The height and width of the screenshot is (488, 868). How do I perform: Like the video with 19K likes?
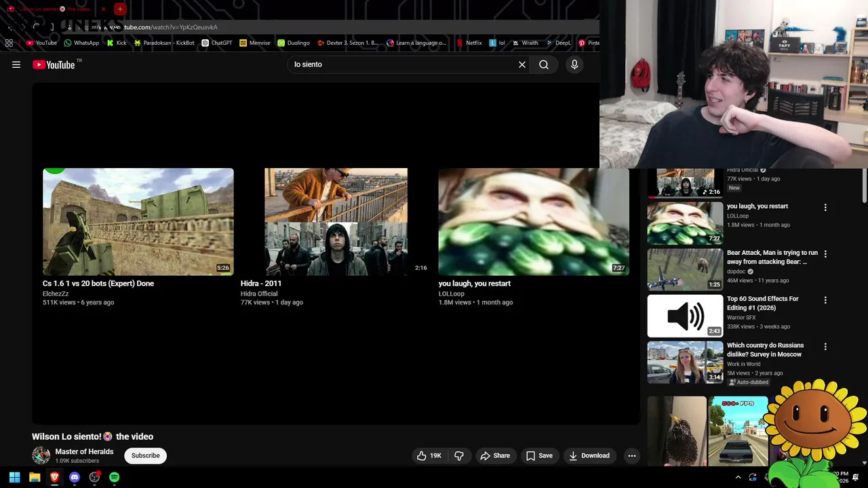tap(429, 455)
